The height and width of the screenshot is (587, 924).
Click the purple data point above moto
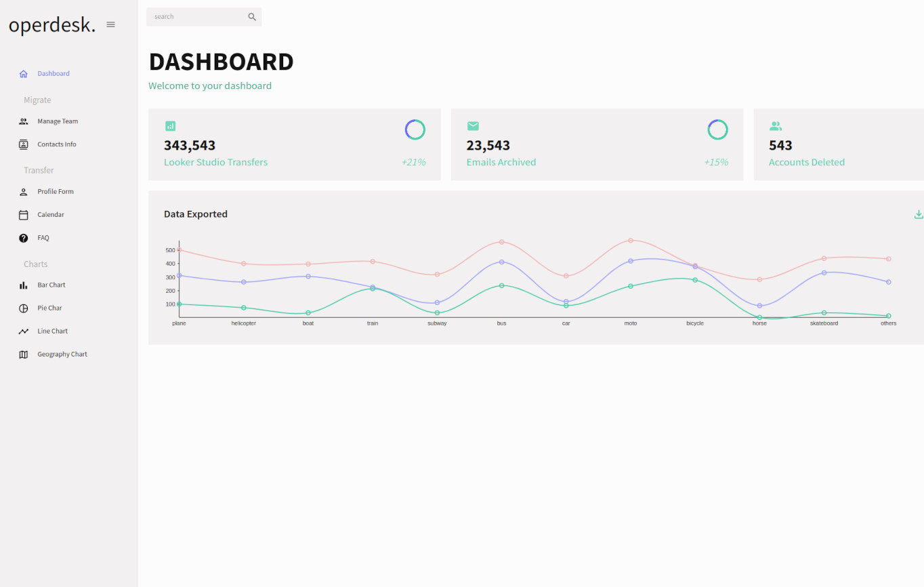click(631, 261)
